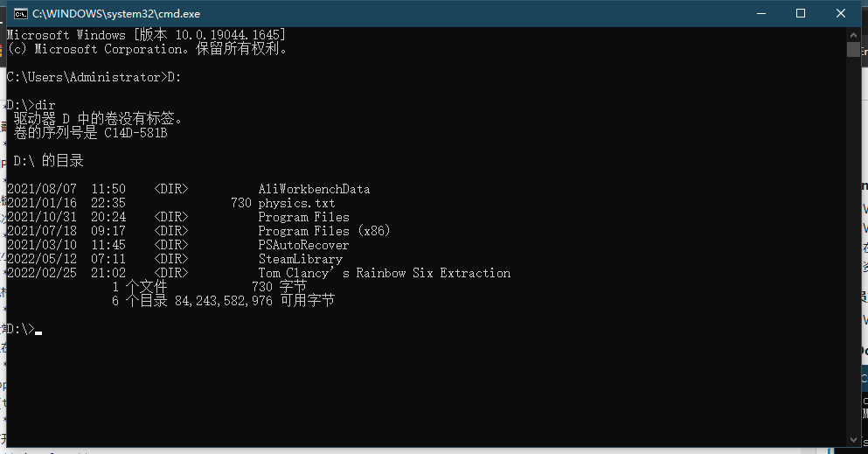
Task: Click Tom Clancy's Rainbow Six Extraction entry
Action: click(384, 273)
